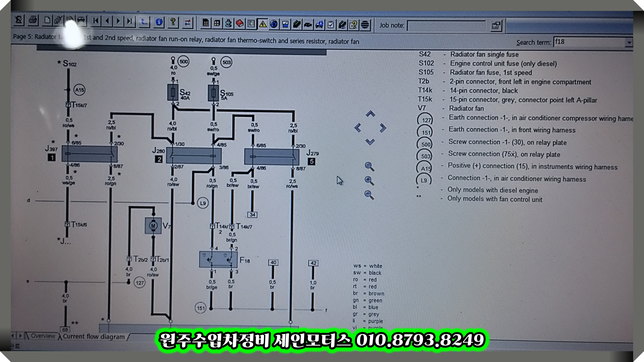644x362 pixels.
Task: Click the printer icon in toolbar
Action: pyautogui.click(x=33, y=20)
